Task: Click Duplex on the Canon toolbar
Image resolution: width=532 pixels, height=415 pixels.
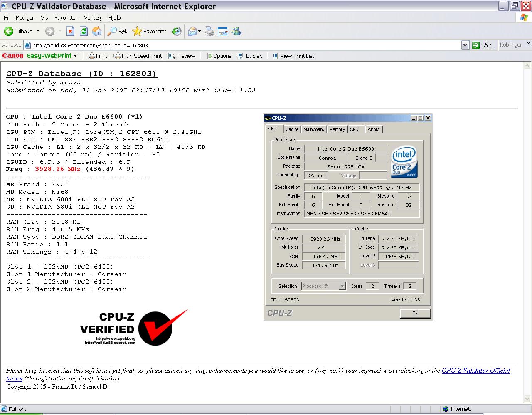Action: click(x=250, y=56)
